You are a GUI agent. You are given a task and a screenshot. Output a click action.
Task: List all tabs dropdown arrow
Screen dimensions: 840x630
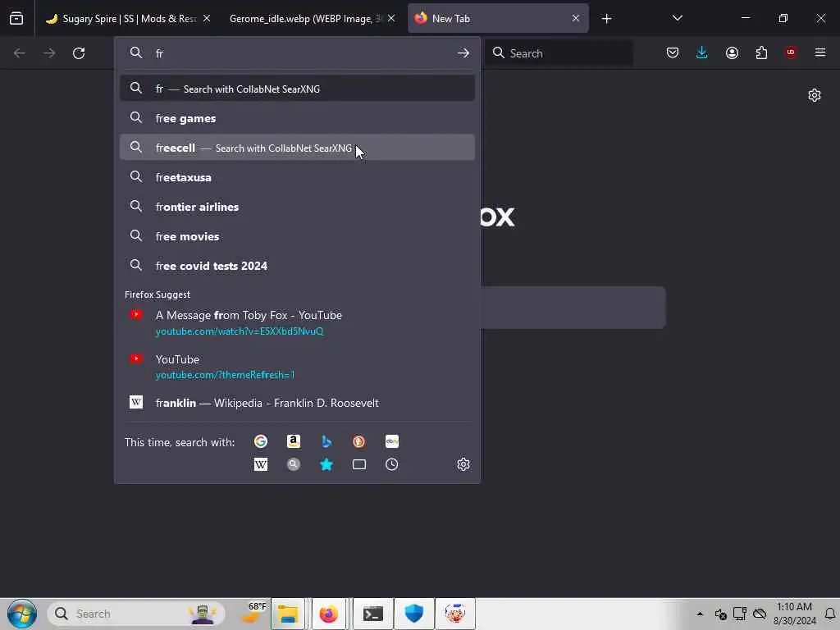click(677, 18)
